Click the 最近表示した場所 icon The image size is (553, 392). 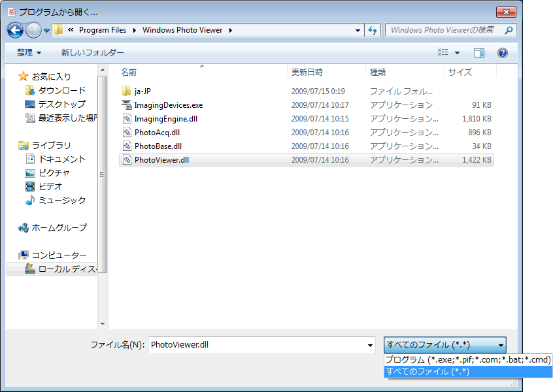[x=30, y=118]
